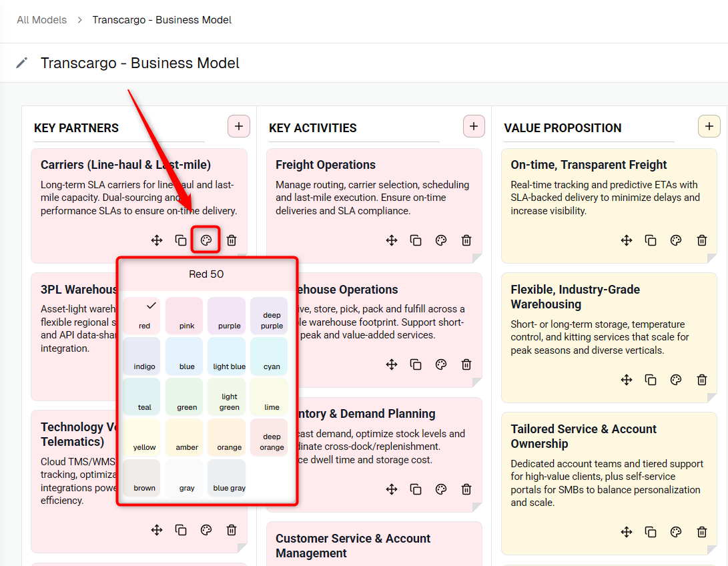Delete the Inventory & Demand Planning card
728x566 pixels.
(466, 489)
